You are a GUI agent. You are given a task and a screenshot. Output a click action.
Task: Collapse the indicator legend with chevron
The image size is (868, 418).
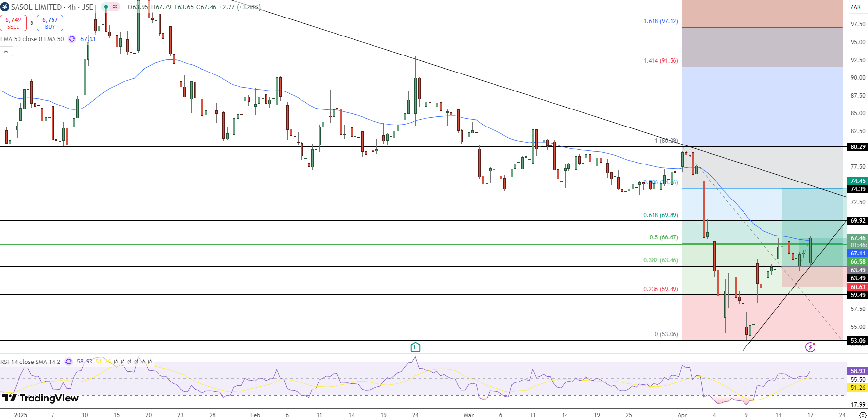[x=6, y=52]
